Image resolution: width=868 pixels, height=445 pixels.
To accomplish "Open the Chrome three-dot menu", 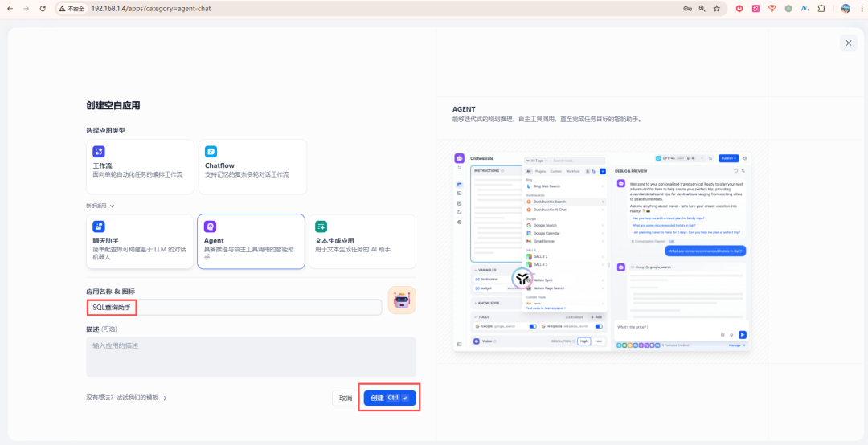I will (x=860, y=9).
